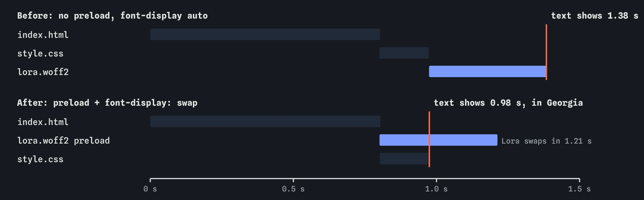
Task: Click the 1.5 s axis tick label
Action: [x=580, y=189]
